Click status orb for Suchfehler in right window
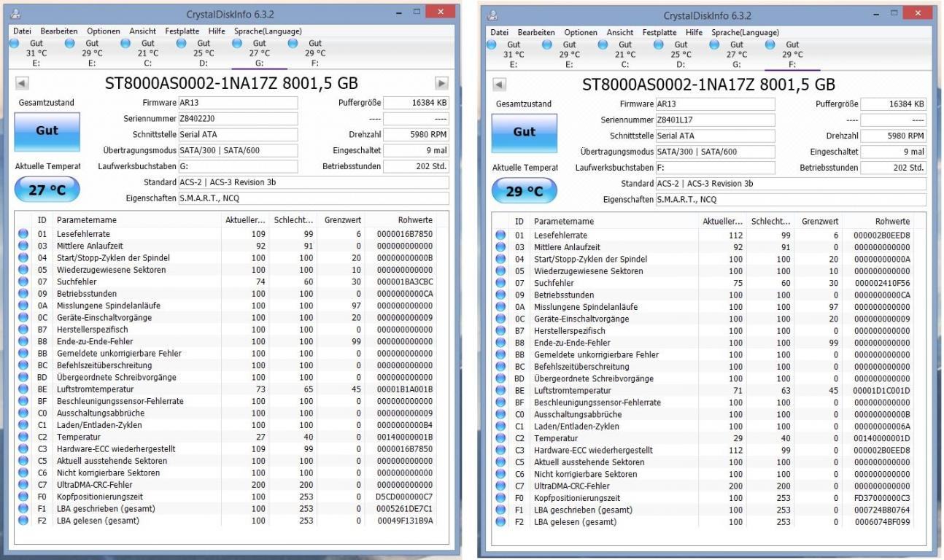 pyautogui.click(x=500, y=283)
